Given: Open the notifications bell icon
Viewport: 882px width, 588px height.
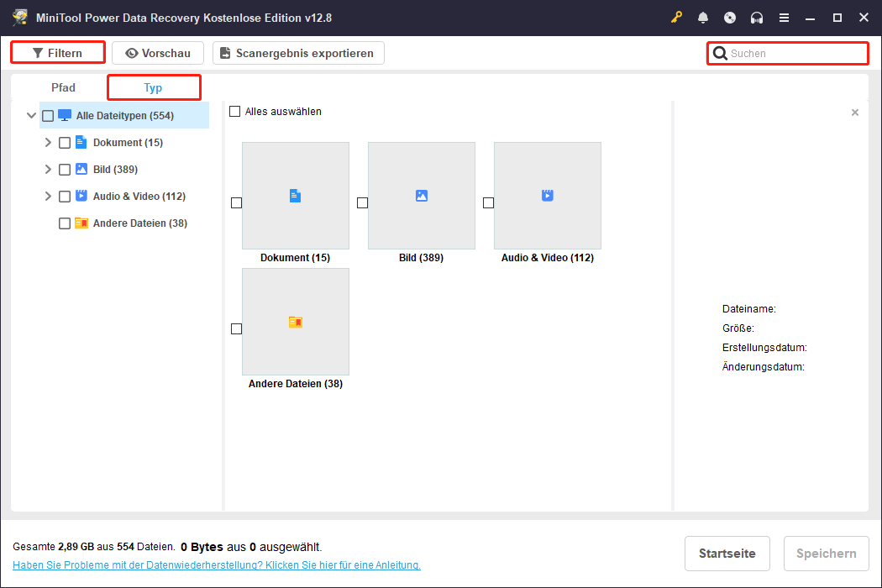Looking at the screenshot, I should point(703,18).
